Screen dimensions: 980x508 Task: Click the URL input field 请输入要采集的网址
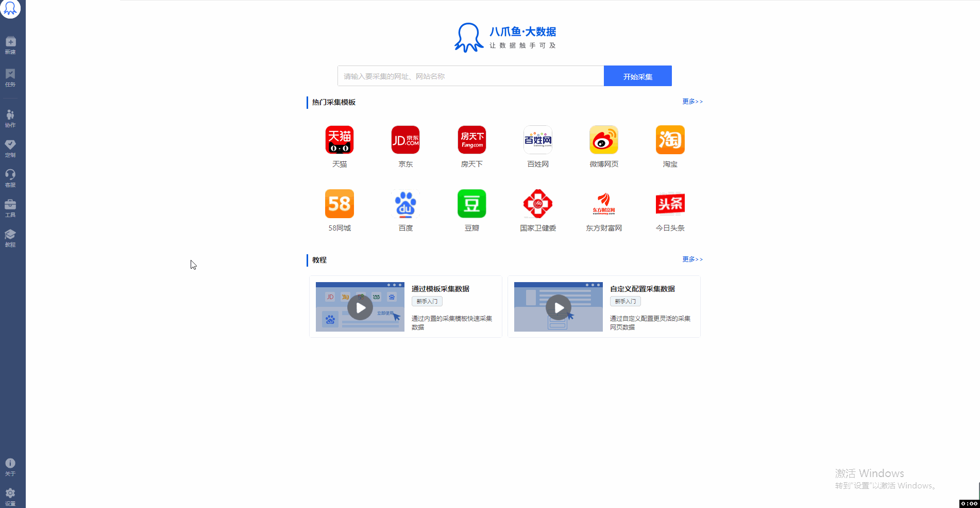[470, 76]
